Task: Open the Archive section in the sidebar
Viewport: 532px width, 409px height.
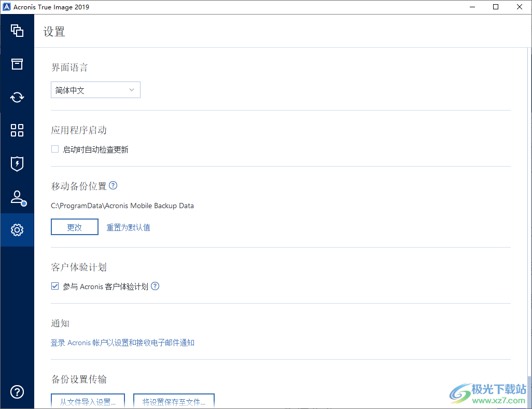Action: point(17,64)
